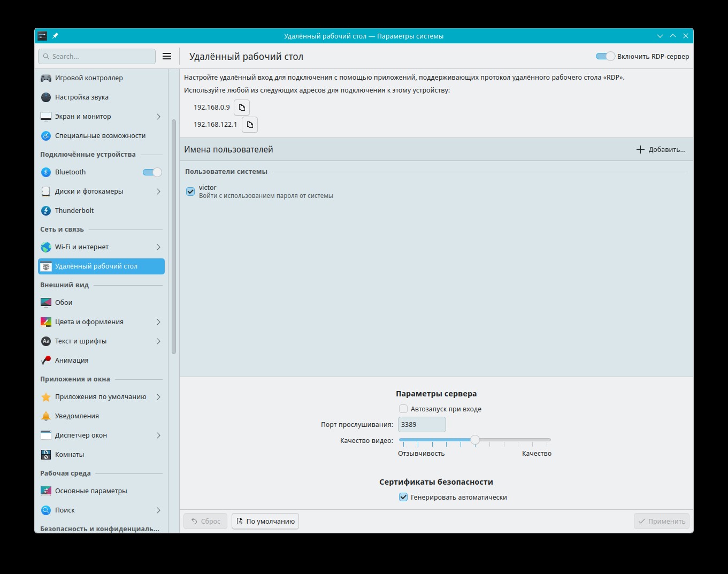The height and width of the screenshot is (574, 728).
Task: Click the Сброс button
Action: click(205, 521)
